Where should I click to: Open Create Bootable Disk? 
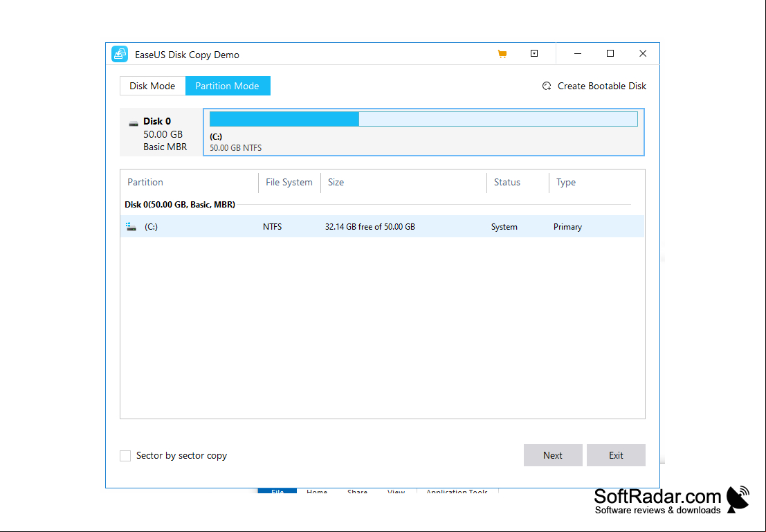point(594,86)
